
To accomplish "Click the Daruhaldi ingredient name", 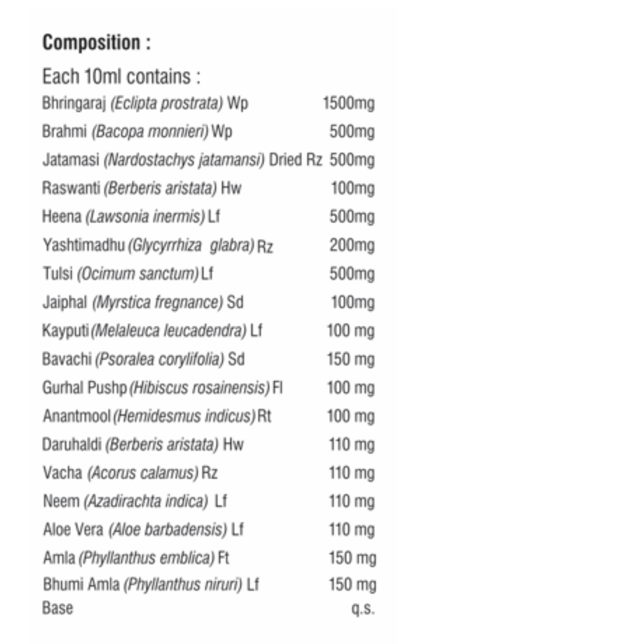I will tap(72, 445).
